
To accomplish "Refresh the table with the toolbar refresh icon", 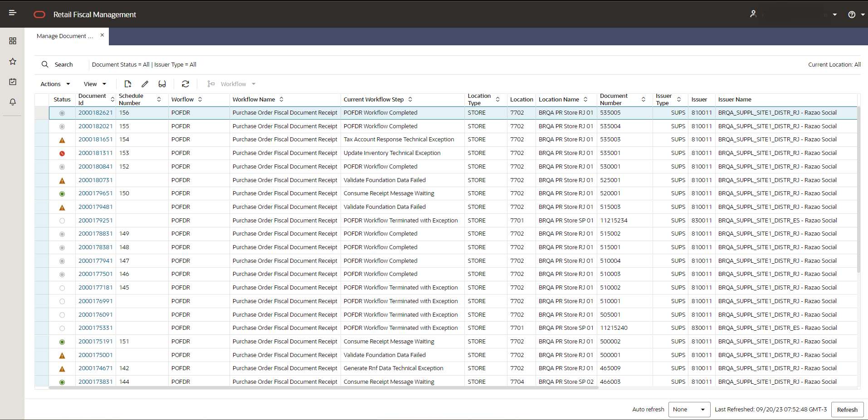I will (x=185, y=84).
